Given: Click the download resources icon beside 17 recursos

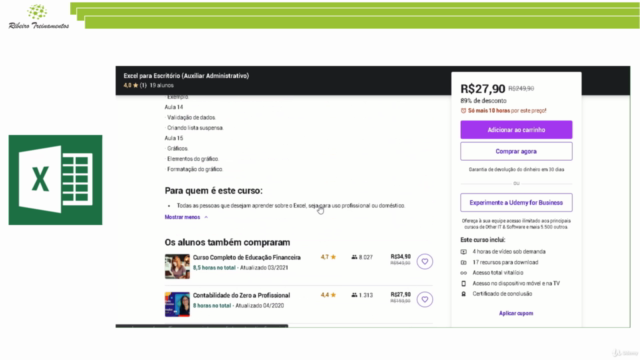Looking at the screenshot, I should (x=463, y=262).
